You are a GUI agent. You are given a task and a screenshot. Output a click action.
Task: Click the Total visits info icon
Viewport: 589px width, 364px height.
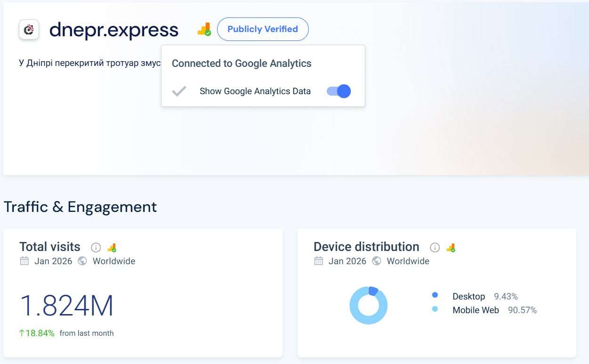(96, 247)
